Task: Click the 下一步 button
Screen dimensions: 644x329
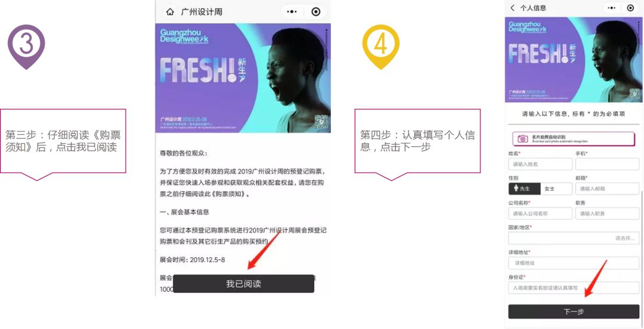Action: point(574,312)
